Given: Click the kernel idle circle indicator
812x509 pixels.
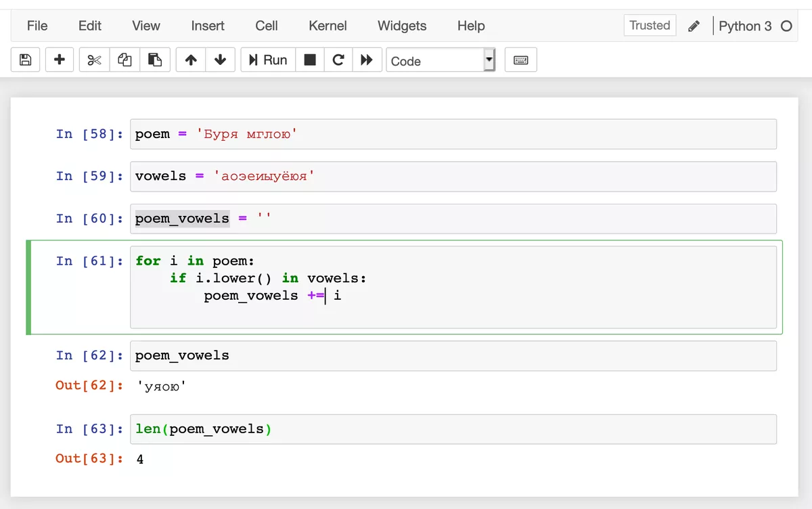Looking at the screenshot, I should (786, 26).
